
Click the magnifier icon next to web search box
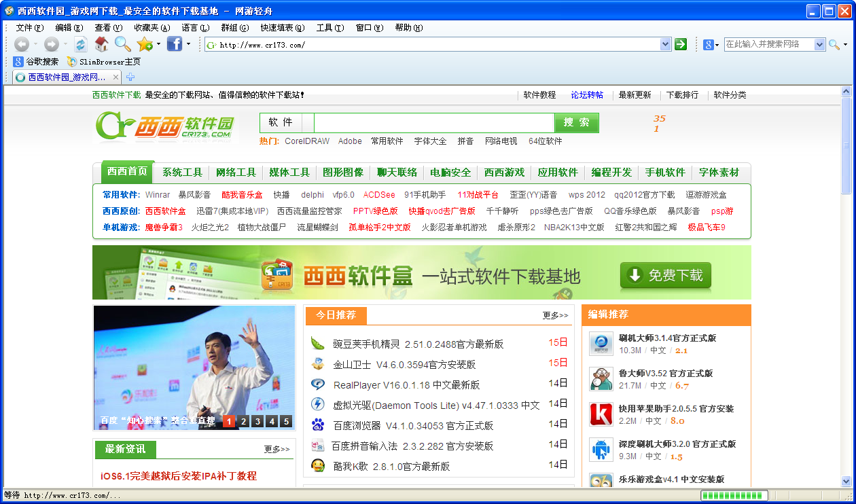tap(834, 44)
